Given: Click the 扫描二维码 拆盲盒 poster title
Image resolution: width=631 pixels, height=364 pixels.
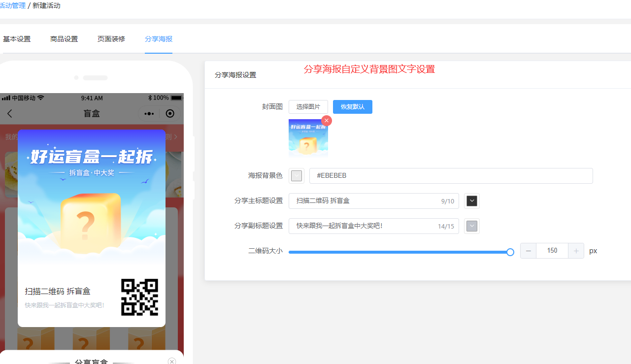Looking at the screenshot, I should click(x=58, y=292).
